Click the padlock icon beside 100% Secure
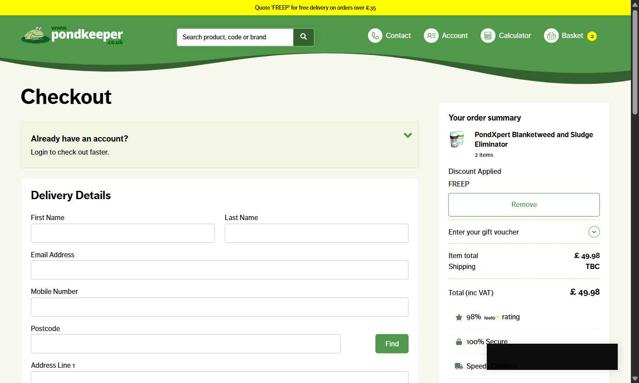The width and height of the screenshot is (639, 383). click(x=459, y=341)
